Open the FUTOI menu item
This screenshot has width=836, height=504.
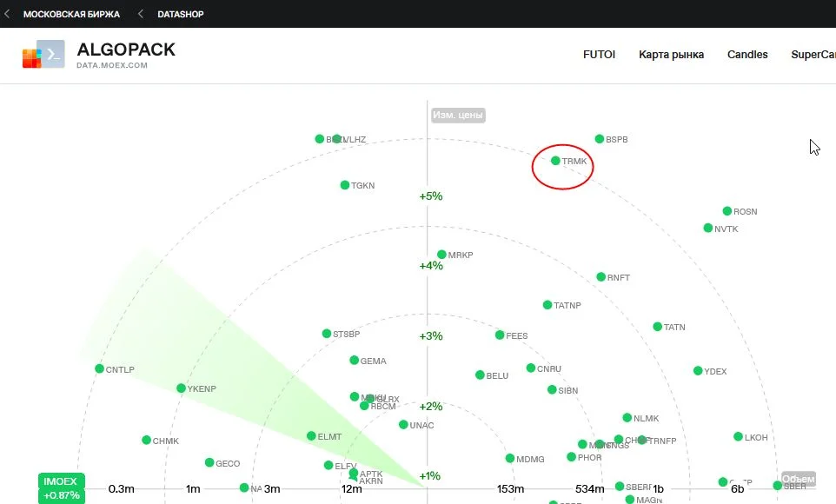coord(599,55)
